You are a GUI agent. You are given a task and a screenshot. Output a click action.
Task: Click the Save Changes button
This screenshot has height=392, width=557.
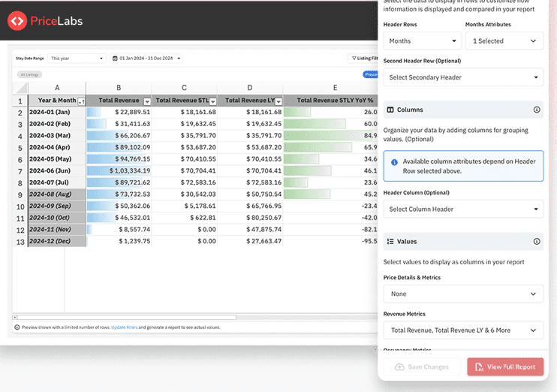click(x=422, y=366)
